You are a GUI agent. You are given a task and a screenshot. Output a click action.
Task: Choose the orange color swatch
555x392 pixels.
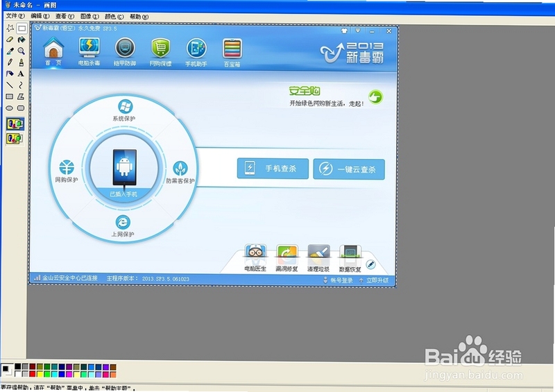coord(113,374)
